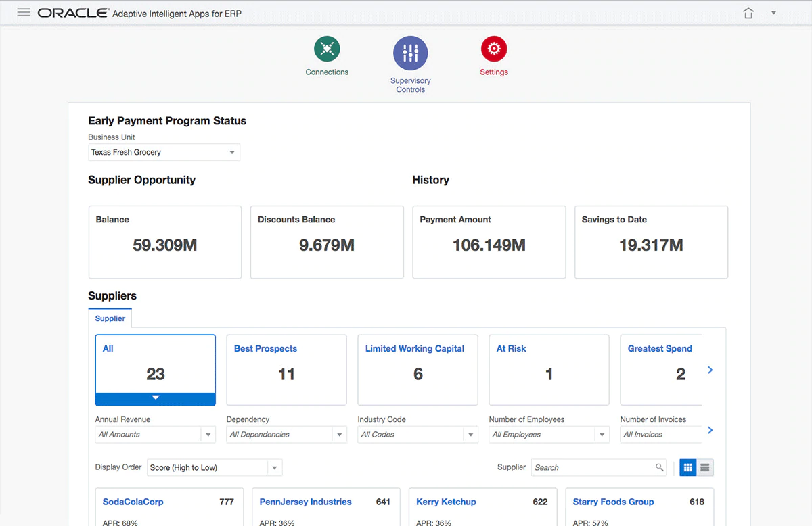Open the user menu arrow at top right
This screenshot has height=526, width=812.
point(773,13)
